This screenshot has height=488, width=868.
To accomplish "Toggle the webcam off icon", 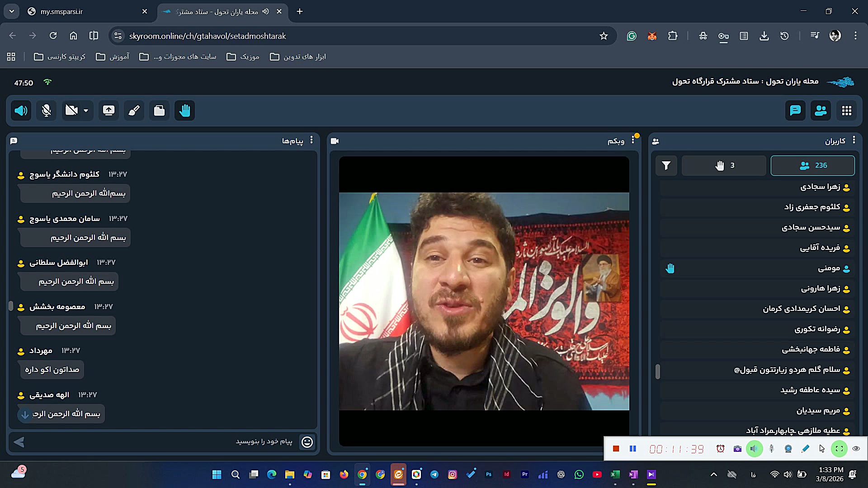I will tap(71, 111).
